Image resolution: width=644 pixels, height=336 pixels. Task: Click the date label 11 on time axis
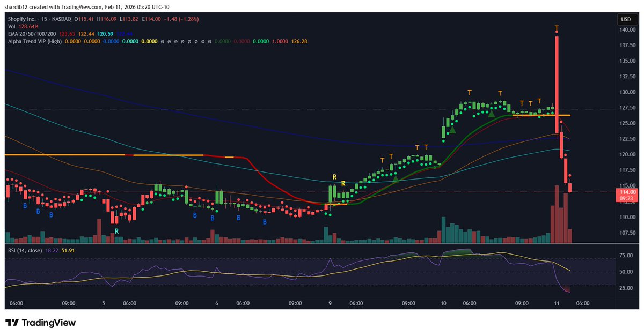coord(557,303)
